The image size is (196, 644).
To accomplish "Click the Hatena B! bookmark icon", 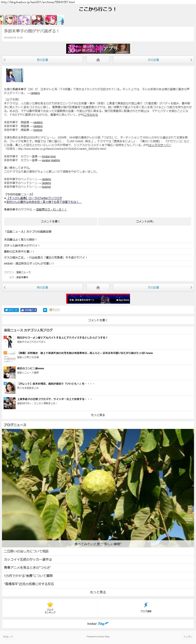I will tap(45, 310).
